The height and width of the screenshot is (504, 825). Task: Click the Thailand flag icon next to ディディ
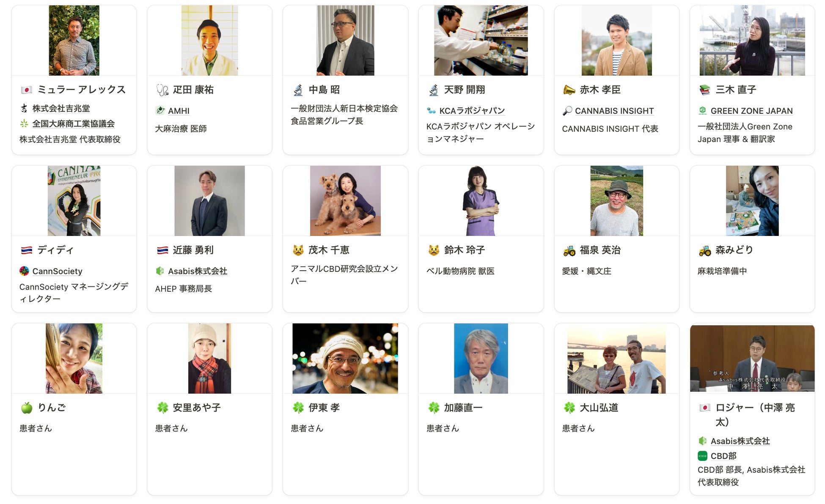[x=26, y=250]
